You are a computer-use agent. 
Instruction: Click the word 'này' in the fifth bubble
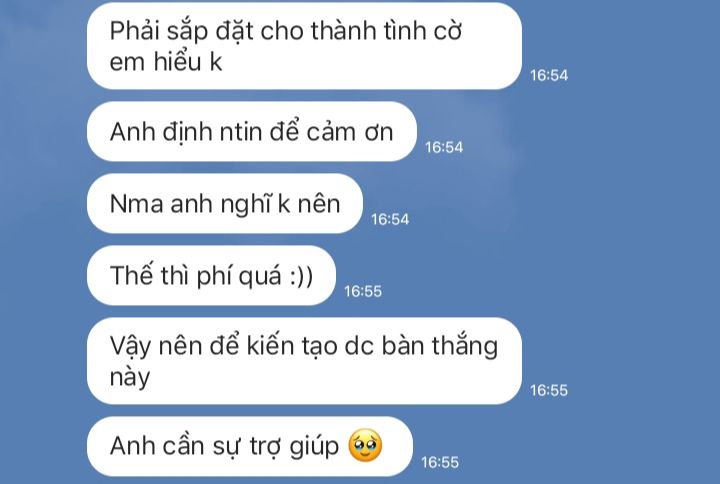130,377
